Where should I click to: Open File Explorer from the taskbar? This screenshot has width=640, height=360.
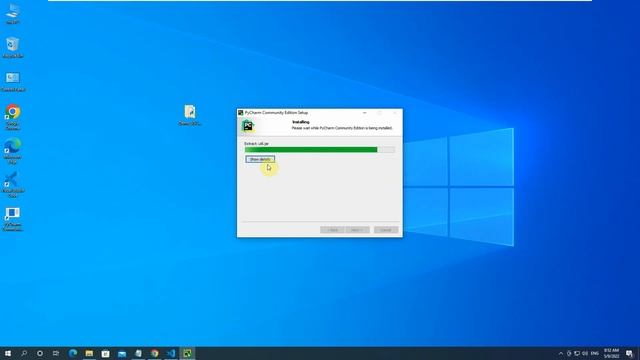(89, 353)
